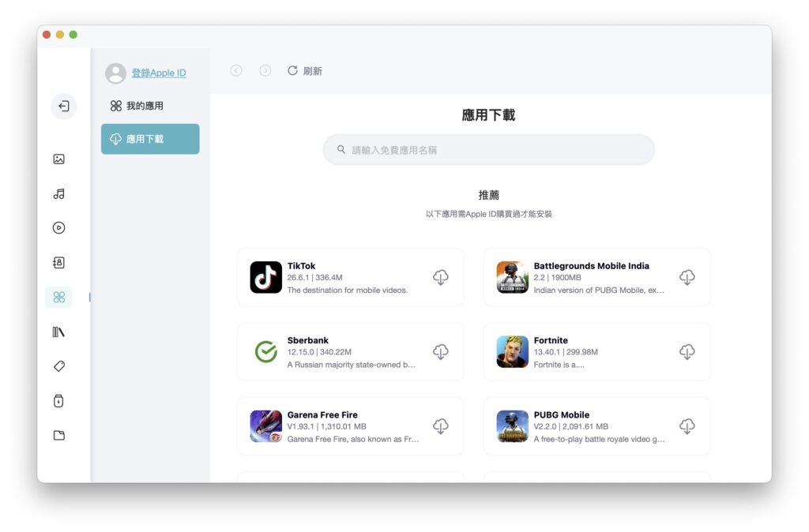Open the Music section icon

click(x=58, y=194)
